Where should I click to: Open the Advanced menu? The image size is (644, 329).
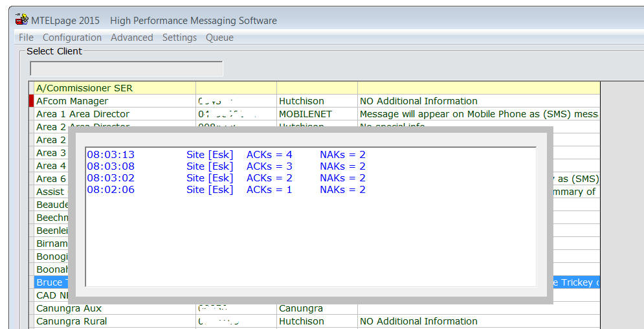click(x=132, y=38)
